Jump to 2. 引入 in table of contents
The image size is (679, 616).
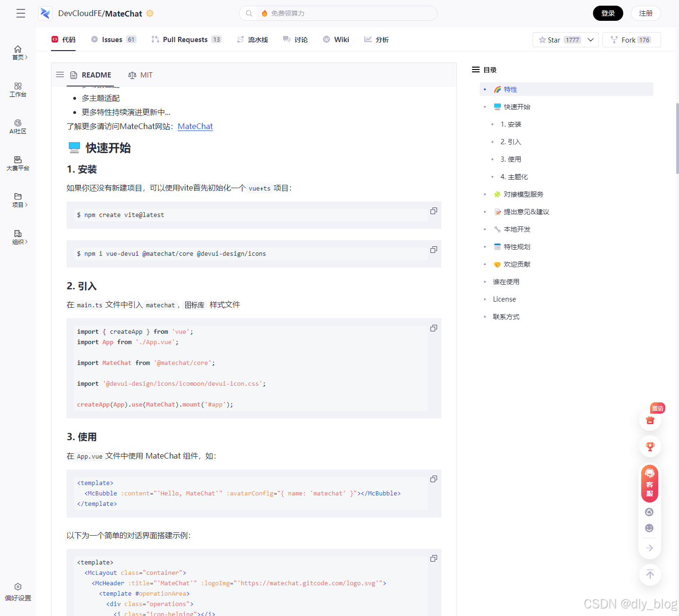(511, 142)
